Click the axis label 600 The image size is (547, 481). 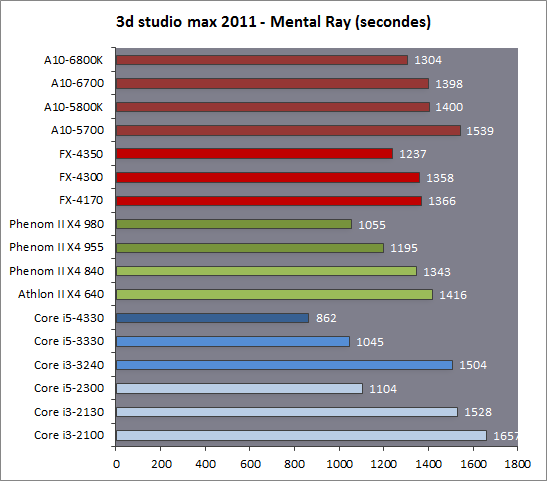coord(250,464)
